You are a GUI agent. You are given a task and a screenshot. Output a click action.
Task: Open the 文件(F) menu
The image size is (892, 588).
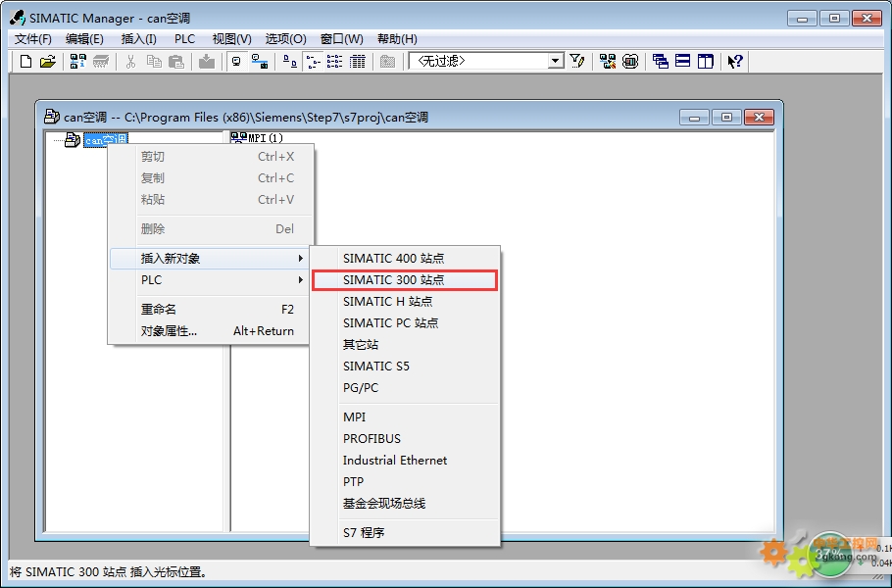click(x=32, y=38)
